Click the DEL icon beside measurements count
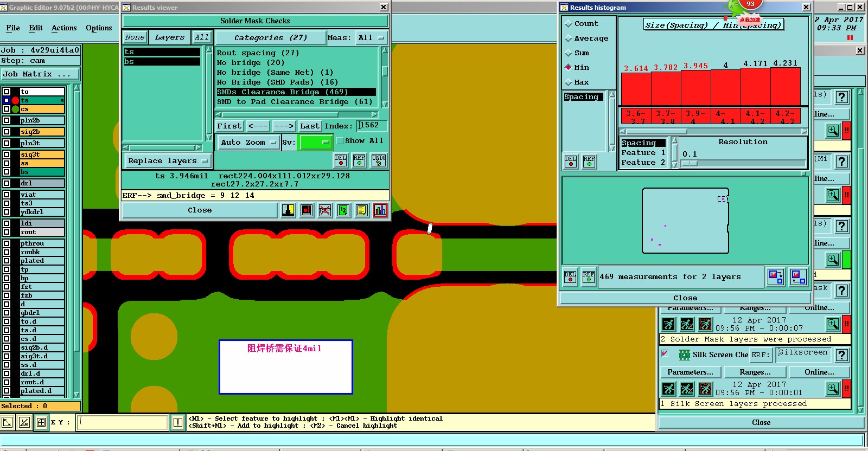The height and width of the screenshot is (451, 868). coord(570,277)
